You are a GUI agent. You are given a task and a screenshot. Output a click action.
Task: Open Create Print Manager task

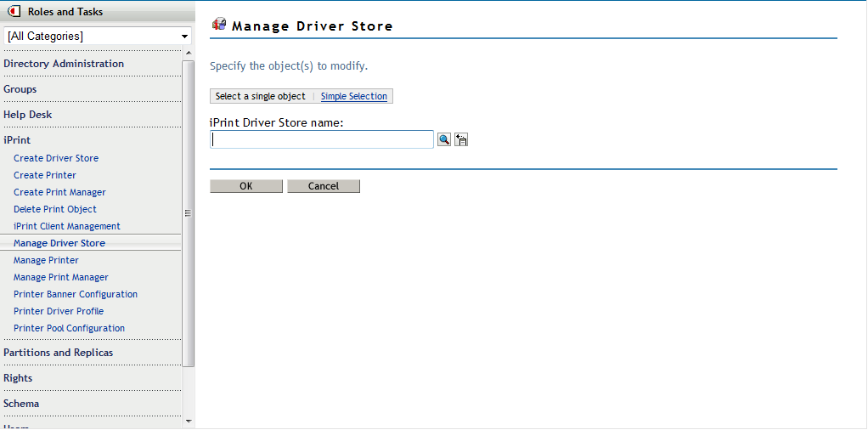(59, 192)
